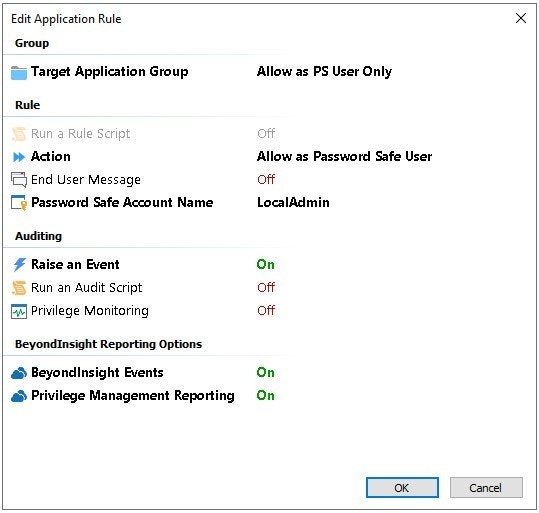The width and height of the screenshot is (539, 513).
Task: Toggle Privilege Management Reporting On value
Action: [x=265, y=395]
